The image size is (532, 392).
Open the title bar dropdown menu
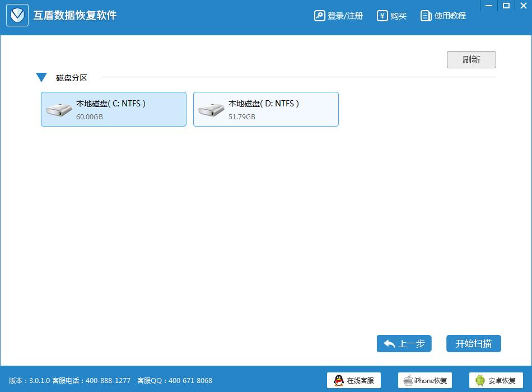click(x=489, y=6)
